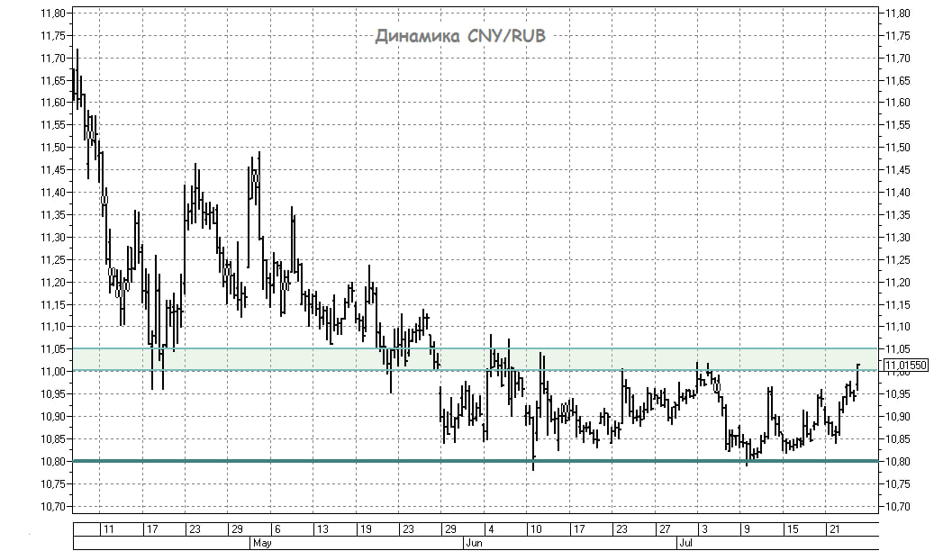Click 11,15 on the right price axis
This screenshot has height=560, width=934.
898,304
